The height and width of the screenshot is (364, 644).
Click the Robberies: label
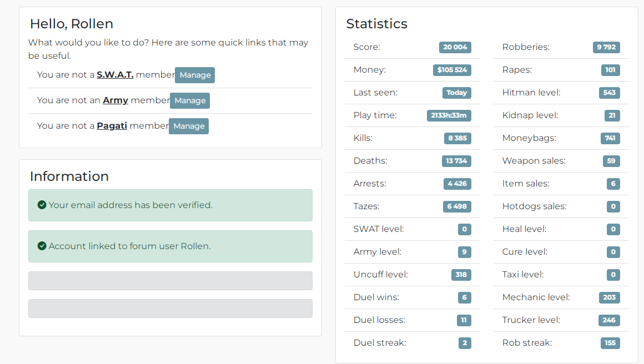pyautogui.click(x=526, y=47)
